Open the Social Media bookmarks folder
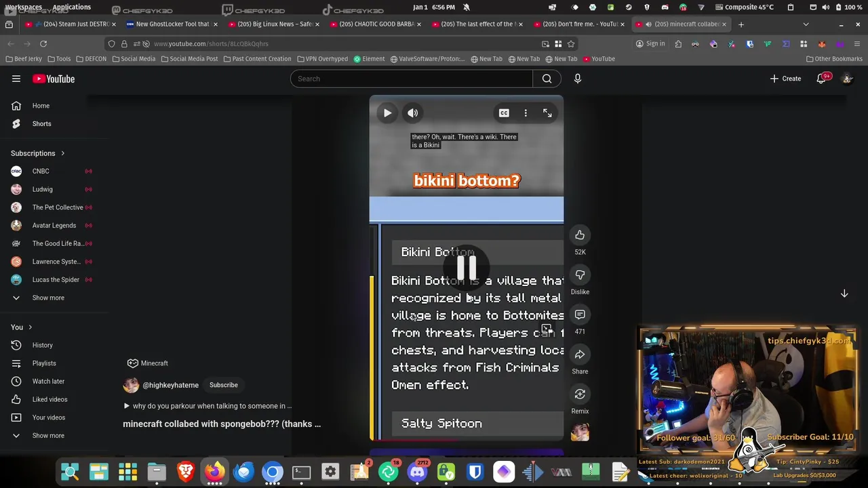Screen dimensions: 868x488 pos(134,59)
